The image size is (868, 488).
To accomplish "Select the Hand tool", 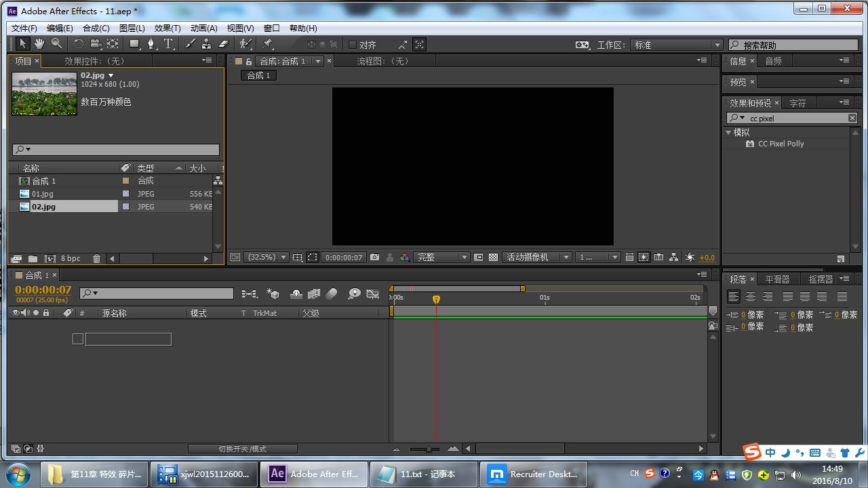I will pyautogui.click(x=39, y=44).
